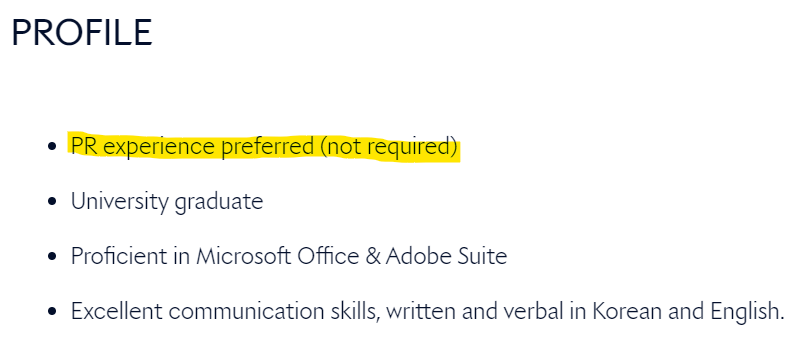Click the bullet before PR experience preferred
Viewport: 812px width, 362px height.
point(51,147)
